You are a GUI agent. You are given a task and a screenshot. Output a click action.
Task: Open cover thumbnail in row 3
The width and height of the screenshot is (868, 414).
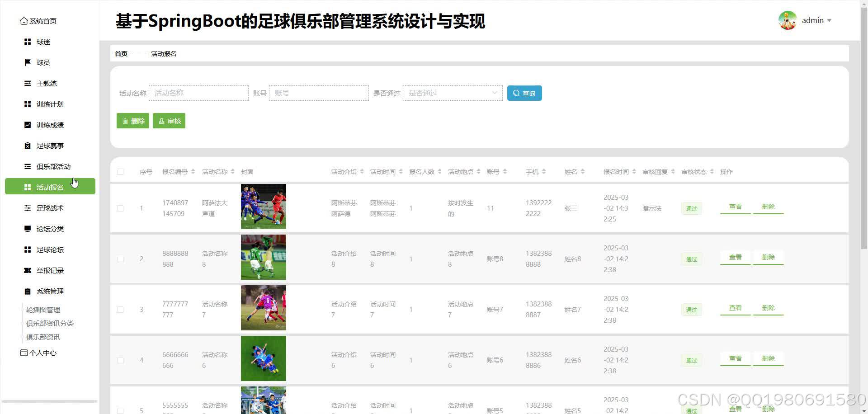tap(264, 308)
